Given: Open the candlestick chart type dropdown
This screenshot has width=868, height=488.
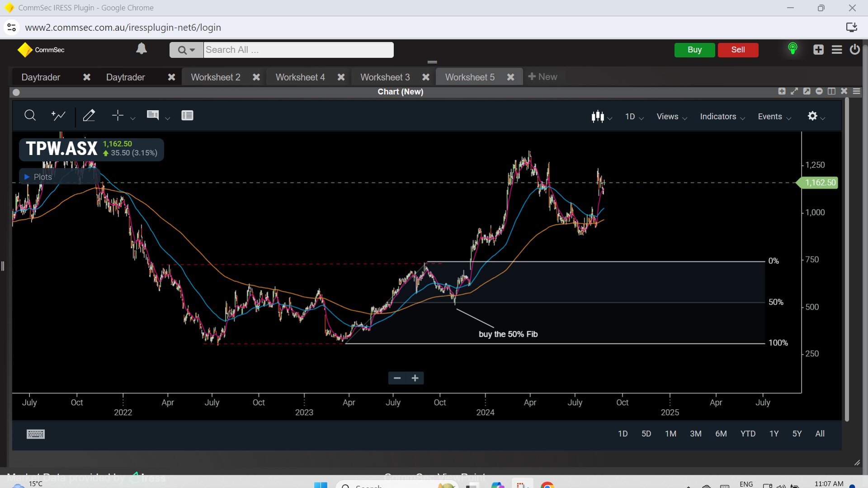Looking at the screenshot, I should pyautogui.click(x=602, y=117).
